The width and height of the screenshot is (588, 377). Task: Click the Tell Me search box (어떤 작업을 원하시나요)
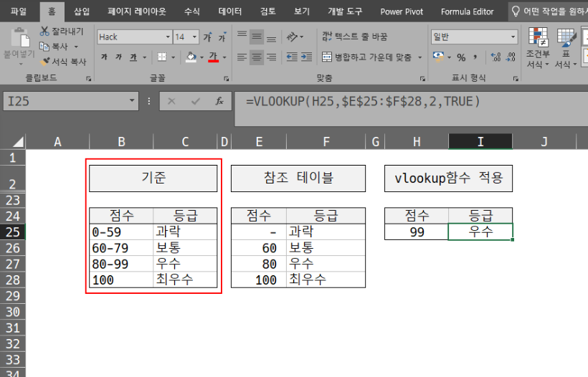click(550, 11)
